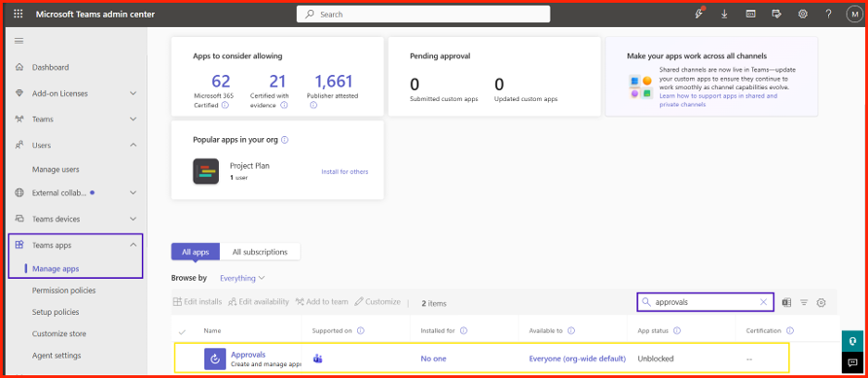Open the Browse by Everything dropdown
The height and width of the screenshot is (378, 868).
tap(242, 278)
